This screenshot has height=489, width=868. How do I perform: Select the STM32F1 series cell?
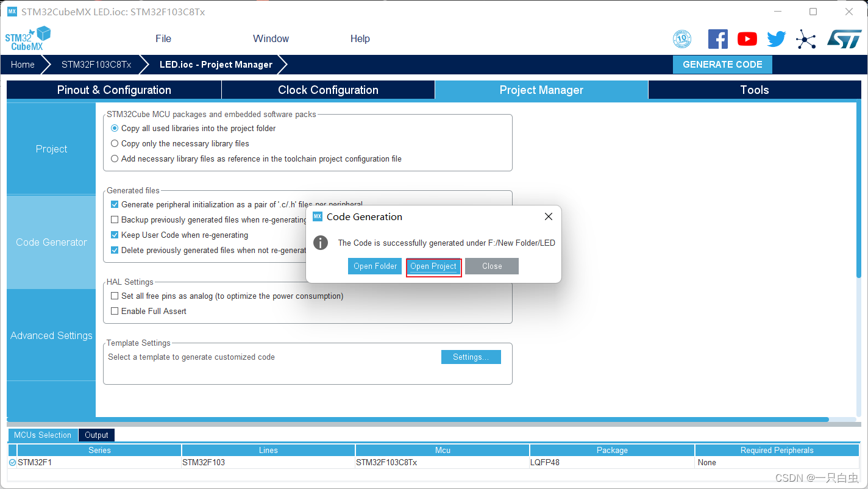(99, 463)
